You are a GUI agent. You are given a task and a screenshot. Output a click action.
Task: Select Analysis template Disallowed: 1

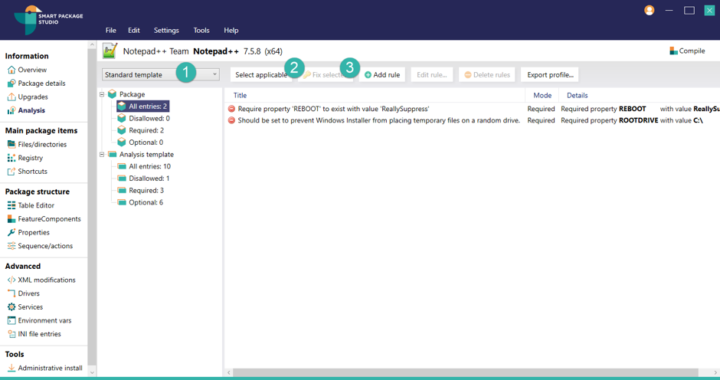coord(143,178)
